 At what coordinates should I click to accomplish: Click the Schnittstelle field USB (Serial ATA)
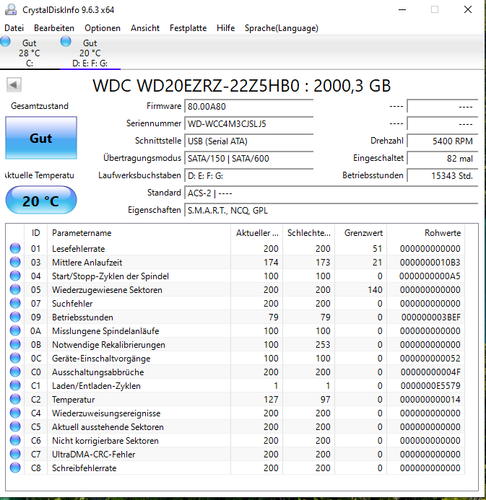[x=249, y=141]
